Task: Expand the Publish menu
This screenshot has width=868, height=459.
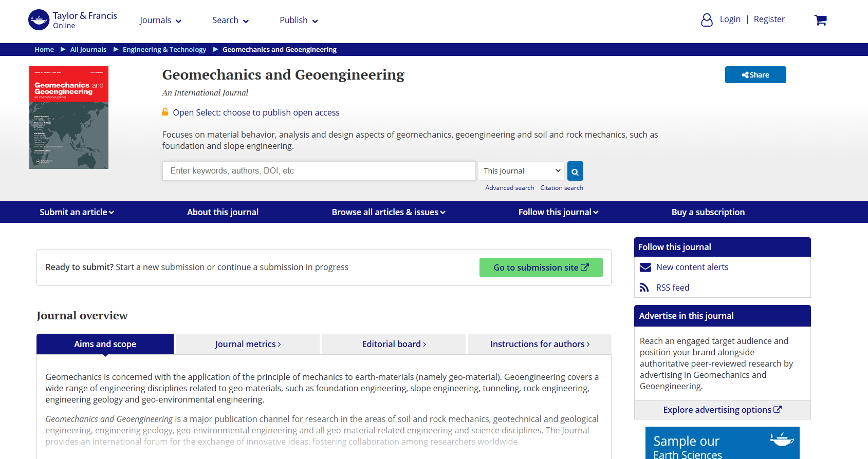Action: [x=299, y=21]
